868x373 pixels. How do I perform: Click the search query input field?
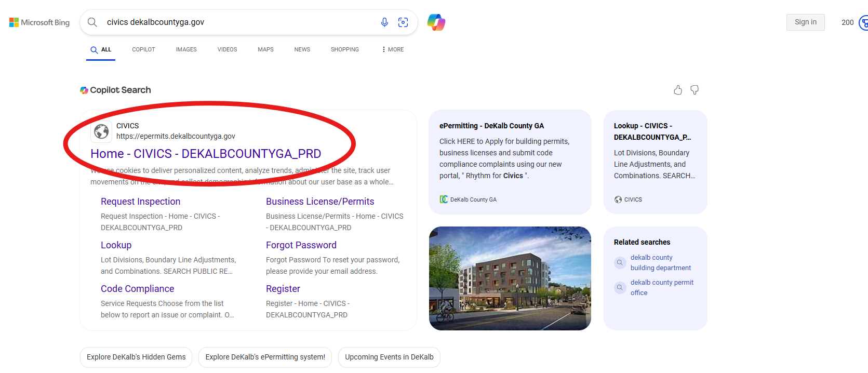[239, 22]
